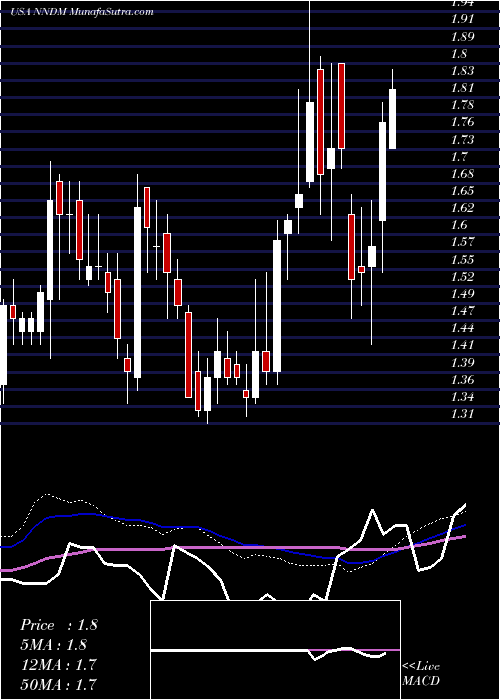Click the 1.73 price axis label
Viewport: 500px width, 700px height.
pos(461,140)
